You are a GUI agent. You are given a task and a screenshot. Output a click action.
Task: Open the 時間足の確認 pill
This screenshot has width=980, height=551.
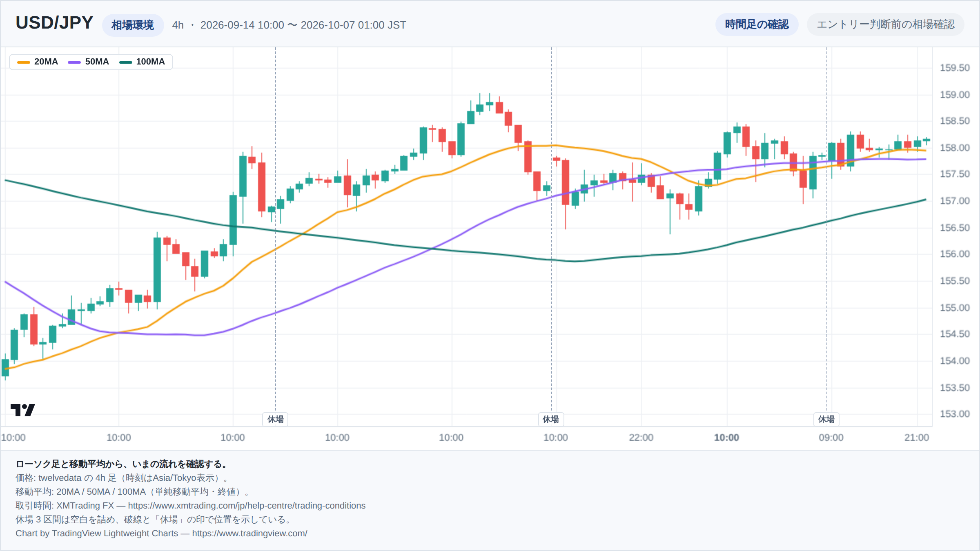(757, 24)
